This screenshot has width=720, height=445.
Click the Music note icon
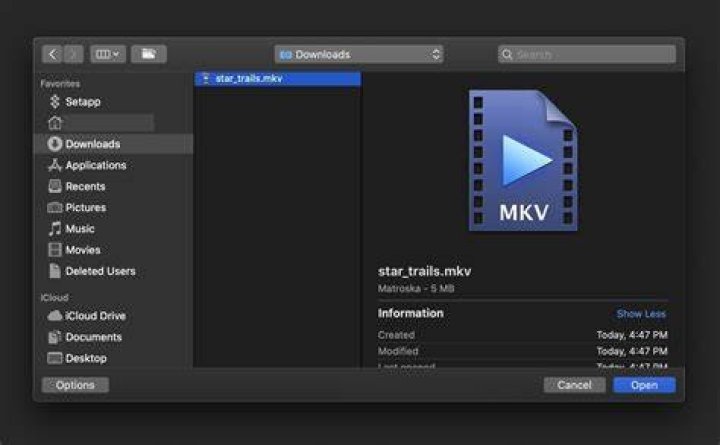(x=55, y=228)
